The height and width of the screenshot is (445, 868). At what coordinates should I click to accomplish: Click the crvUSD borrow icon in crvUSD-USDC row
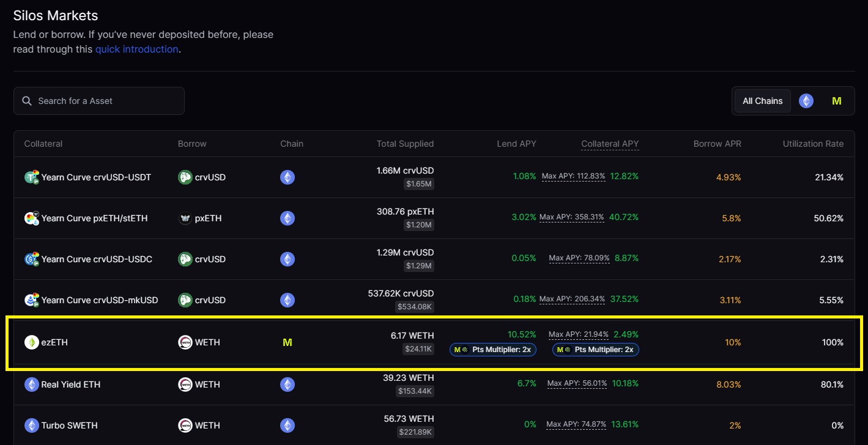(x=185, y=259)
